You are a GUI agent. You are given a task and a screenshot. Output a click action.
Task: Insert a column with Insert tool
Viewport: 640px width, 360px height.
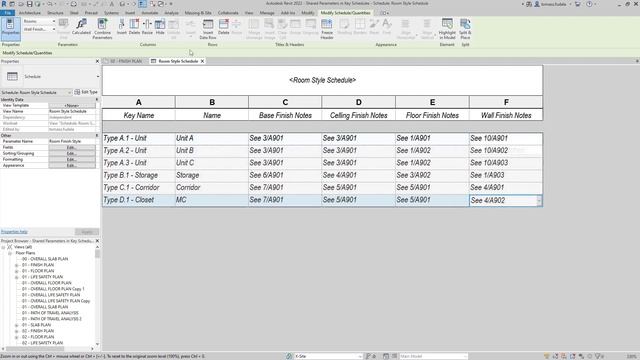(122, 27)
